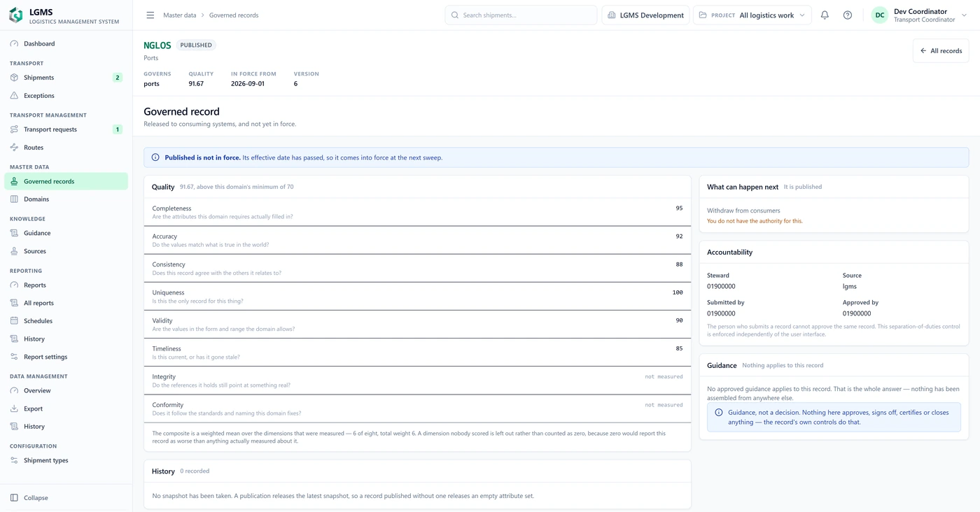Screen dimensions: 980x512
Task: Select Governed records in the sidebar
Action: coord(66,181)
